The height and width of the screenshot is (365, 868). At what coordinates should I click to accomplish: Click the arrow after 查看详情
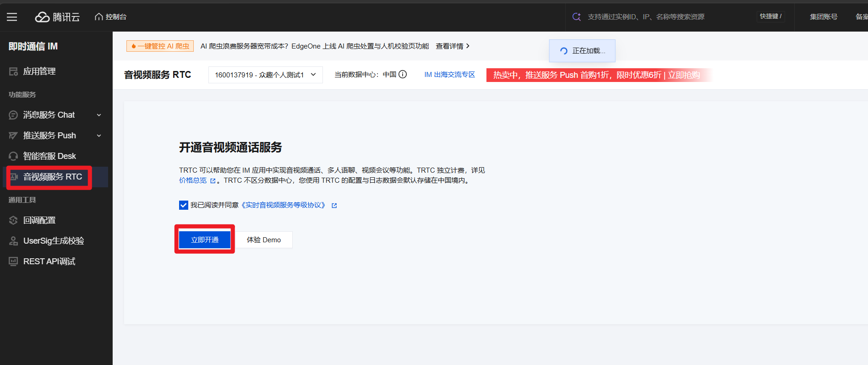tap(468, 46)
